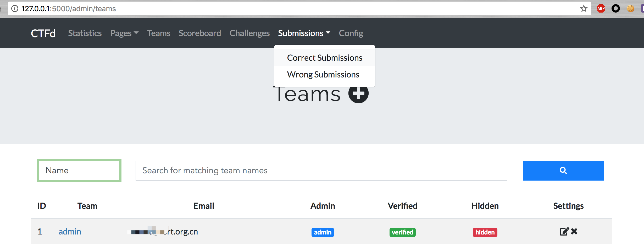The width and height of the screenshot is (644, 246).
Task: Toggle the green verified badge
Action: pyautogui.click(x=402, y=232)
